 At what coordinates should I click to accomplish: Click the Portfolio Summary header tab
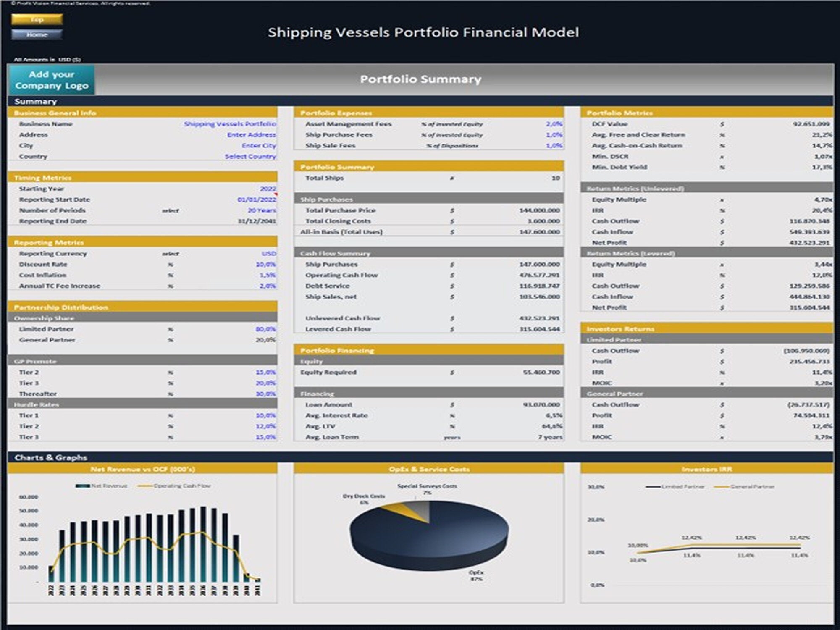[x=420, y=79]
